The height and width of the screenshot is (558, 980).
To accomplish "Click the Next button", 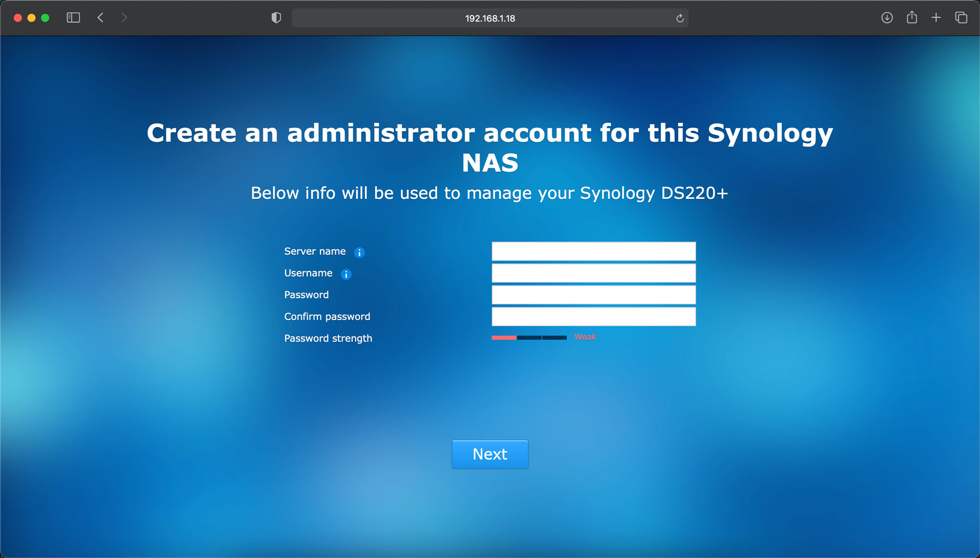I will click(490, 454).
